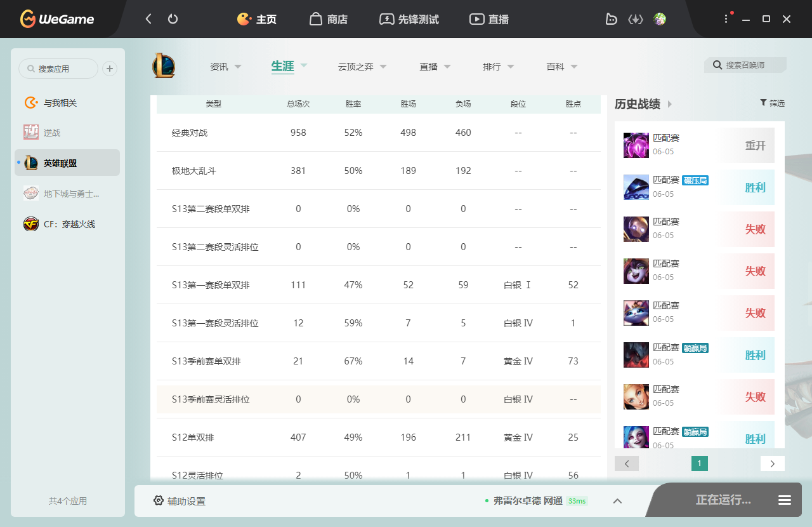The height and width of the screenshot is (527, 812).
Task: Go to next match history page
Action: coord(773,464)
